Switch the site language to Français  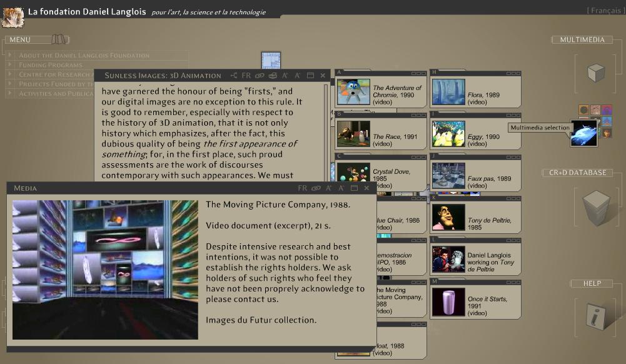[606, 11]
